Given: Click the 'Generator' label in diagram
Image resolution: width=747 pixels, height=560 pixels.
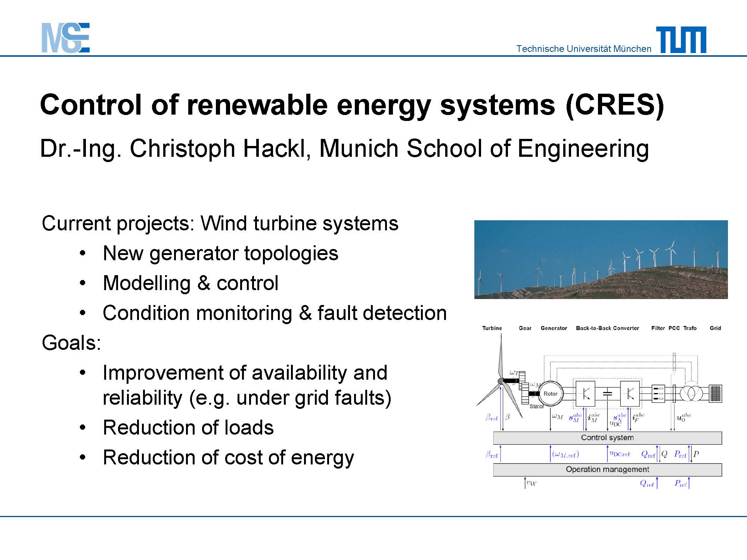Looking at the screenshot, I should [x=554, y=328].
